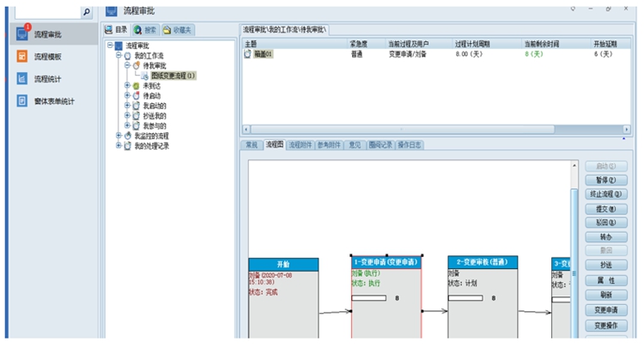Click the 终止流程 button
Viewport: 644px width, 348px height.
(606, 194)
